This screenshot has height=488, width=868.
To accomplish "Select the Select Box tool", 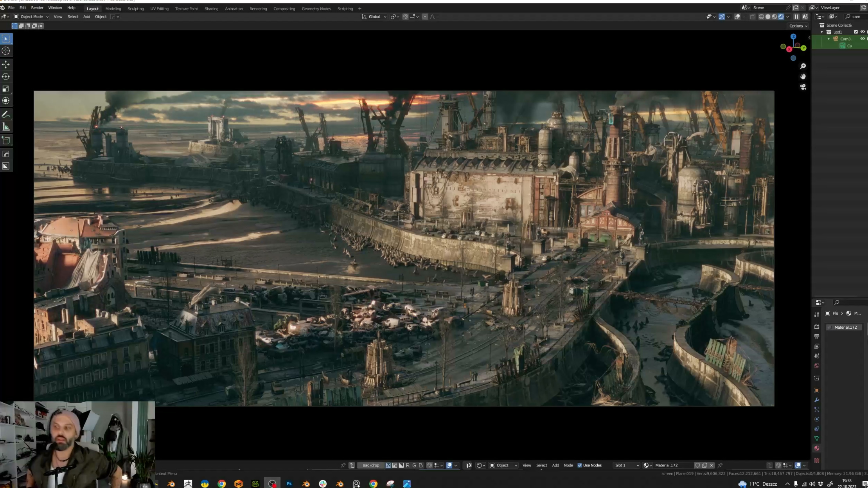I will click(6, 39).
